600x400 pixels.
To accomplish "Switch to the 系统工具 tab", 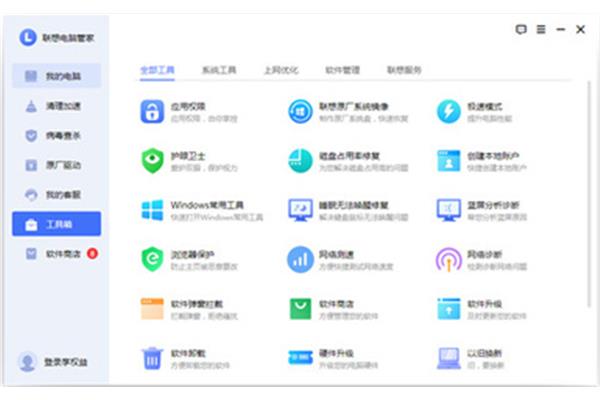I will [219, 70].
